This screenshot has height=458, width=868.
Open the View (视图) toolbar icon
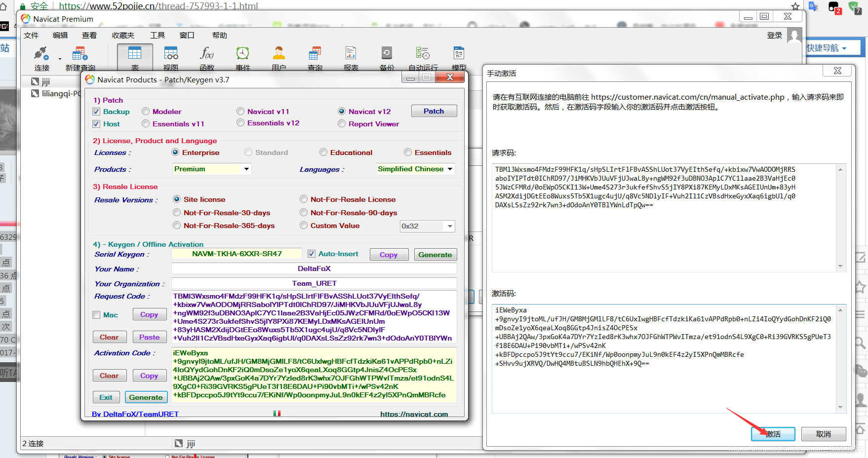tap(171, 58)
